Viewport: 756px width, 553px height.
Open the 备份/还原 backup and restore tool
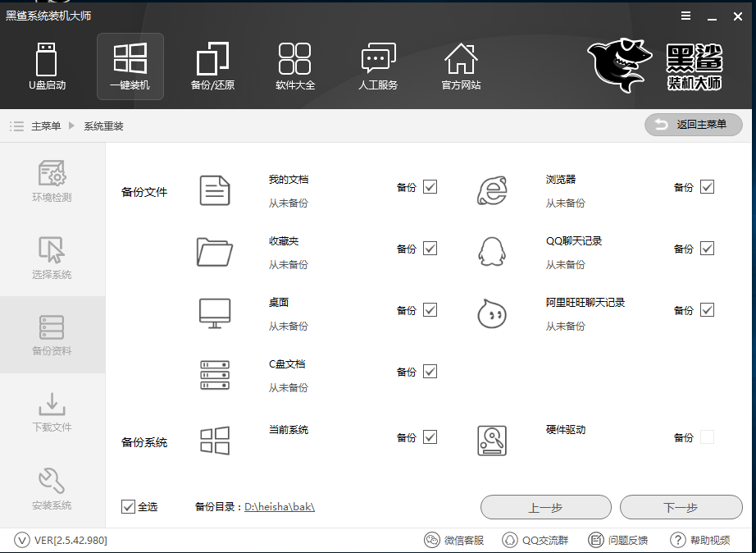pyautogui.click(x=212, y=66)
